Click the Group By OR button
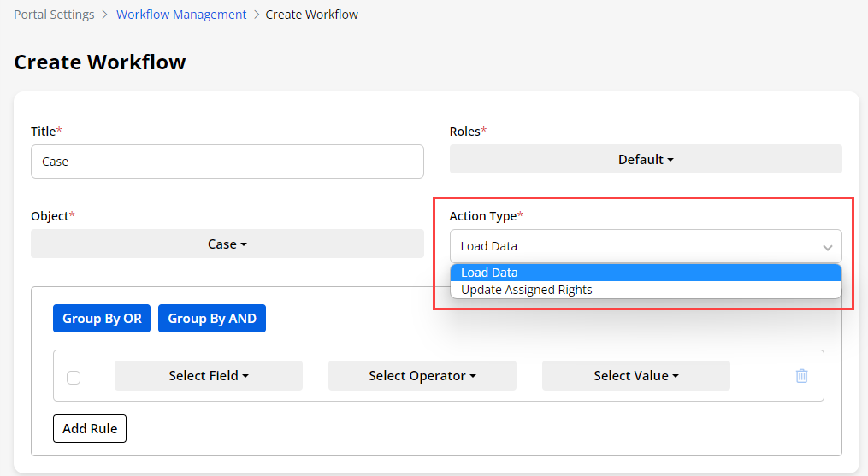This screenshot has height=476, width=868. [102, 319]
